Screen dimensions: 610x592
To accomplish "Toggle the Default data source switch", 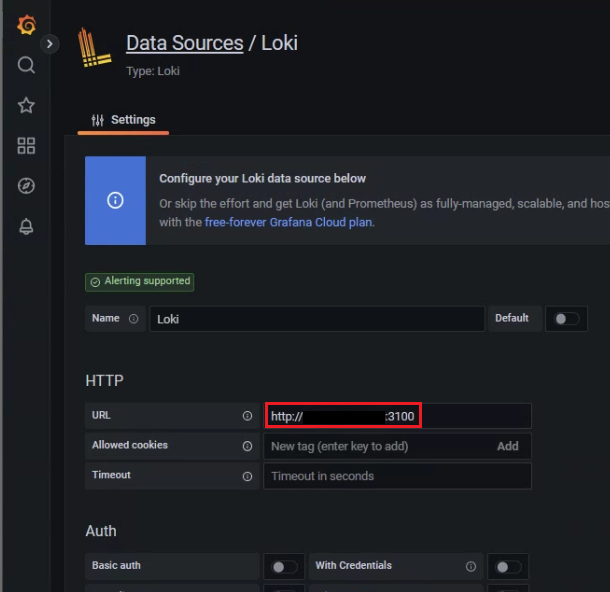I will pyautogui.click(x=566, y=319).
